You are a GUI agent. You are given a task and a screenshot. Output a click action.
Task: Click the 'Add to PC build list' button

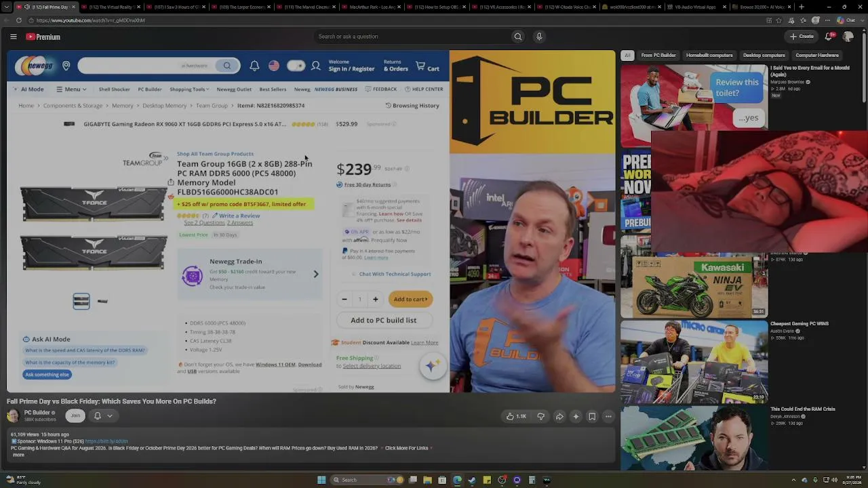(x=384, y=320)
